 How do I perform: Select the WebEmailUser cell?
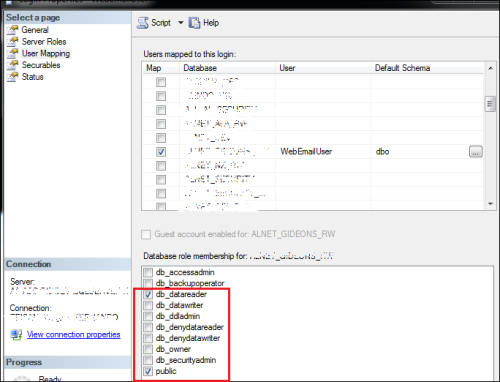pos(323,152)
